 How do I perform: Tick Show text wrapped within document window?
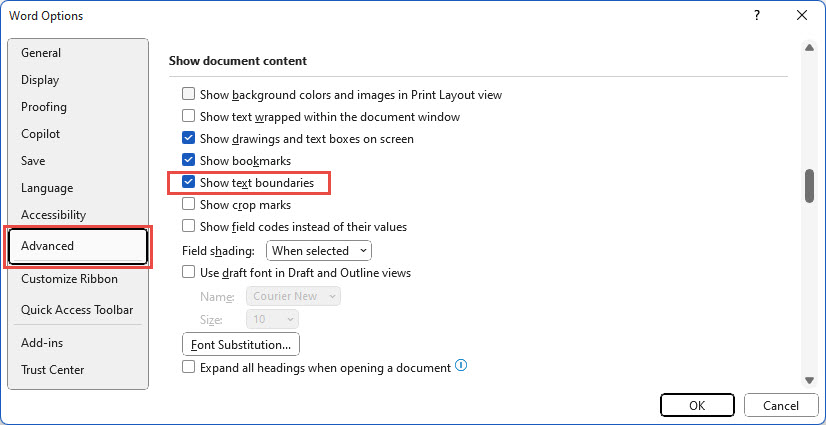pos(188,116)
